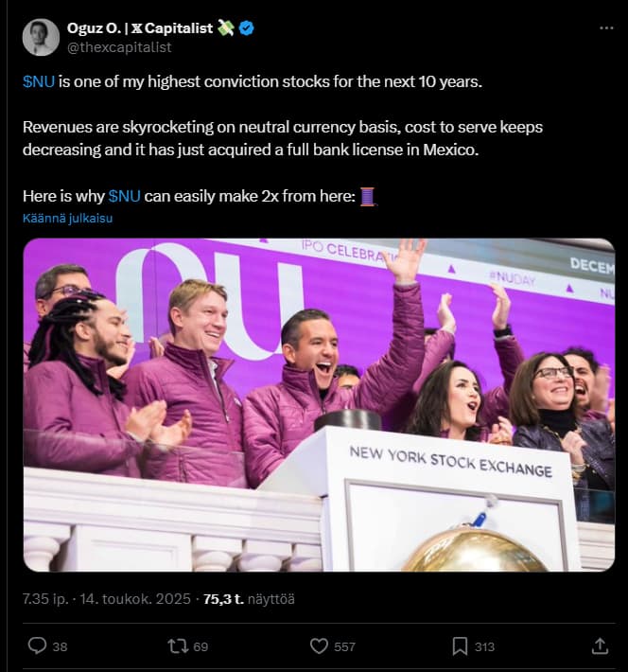Click the repost arrows icon
The height and width of the screenshot is (672, 628).
[177, 645]
